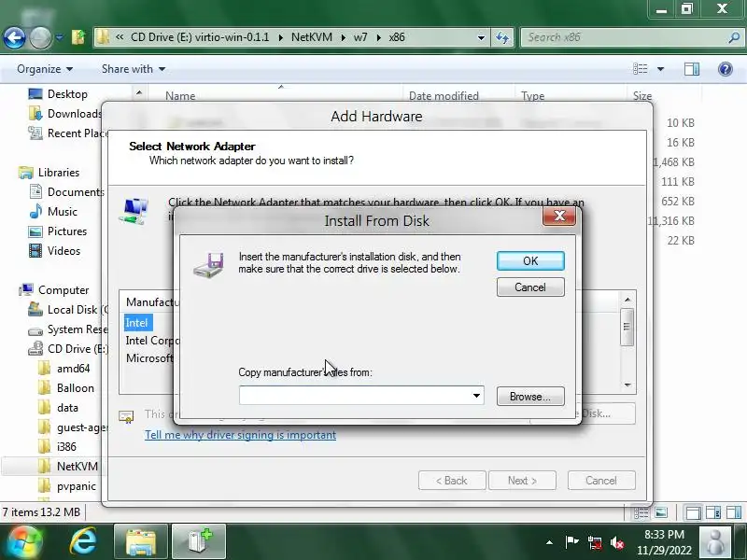This screenshot has height=560, width=747.
Task: Click the address bar folder icon
Action: (103, 37)
